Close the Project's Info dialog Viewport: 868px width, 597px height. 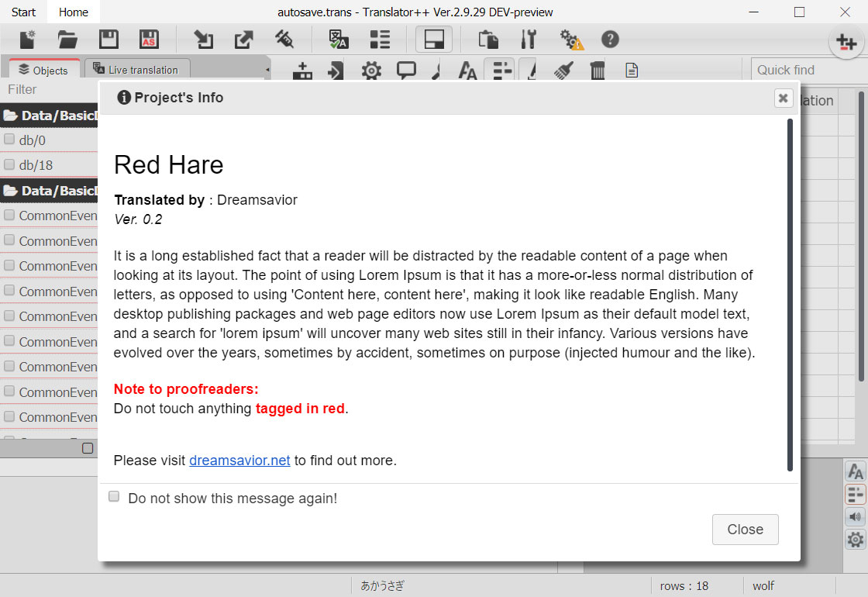(x=745, y=530)
